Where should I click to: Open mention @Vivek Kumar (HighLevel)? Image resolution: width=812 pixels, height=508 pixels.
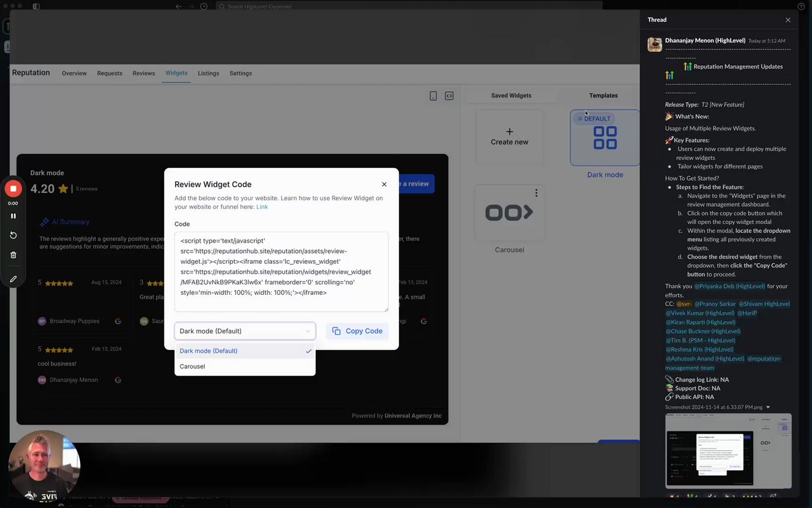click(x=700, y=313)
